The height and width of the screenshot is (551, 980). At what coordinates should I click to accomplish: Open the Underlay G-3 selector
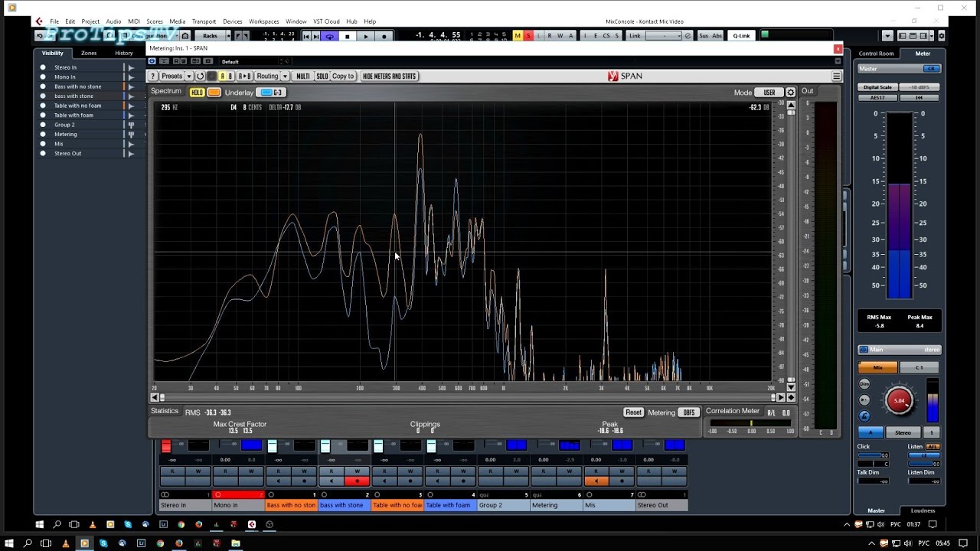click(270, 93)
